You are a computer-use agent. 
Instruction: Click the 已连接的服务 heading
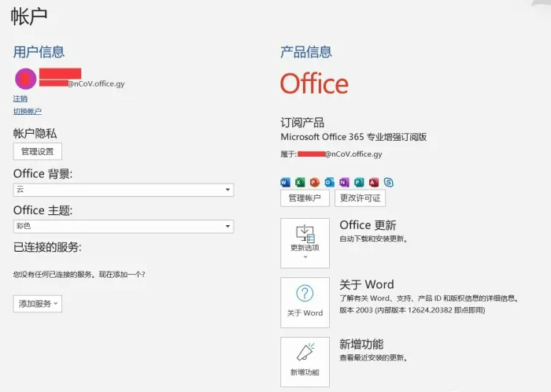click(x=47, y=247)
